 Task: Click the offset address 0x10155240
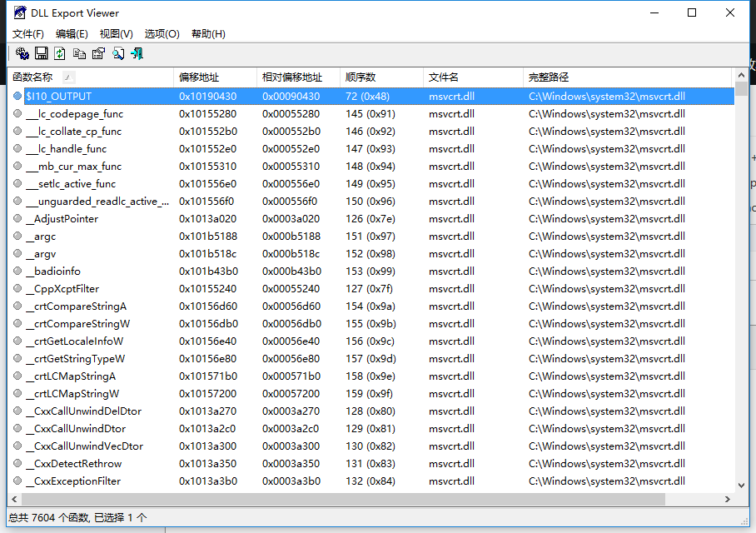[x=208, y=288]
